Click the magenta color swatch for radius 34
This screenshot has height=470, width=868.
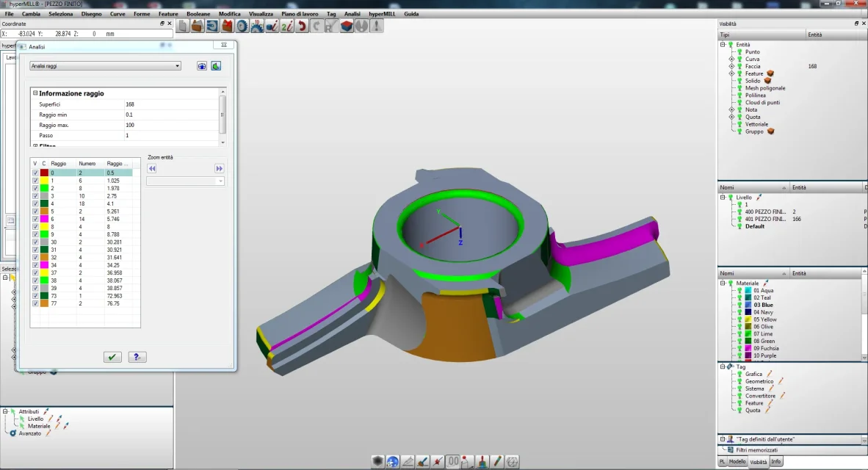click(44, 264)
